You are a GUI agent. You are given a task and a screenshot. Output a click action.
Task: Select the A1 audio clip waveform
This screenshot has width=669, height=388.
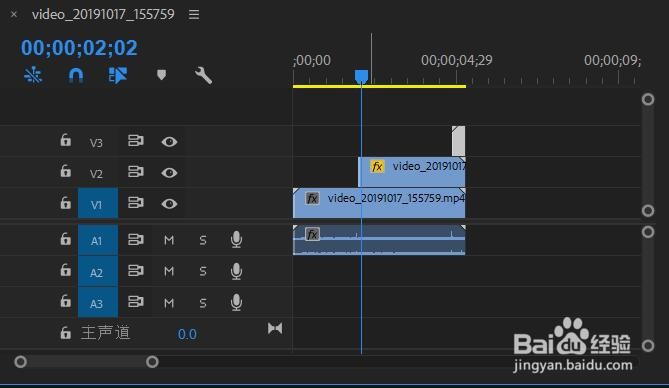point(379,240)
